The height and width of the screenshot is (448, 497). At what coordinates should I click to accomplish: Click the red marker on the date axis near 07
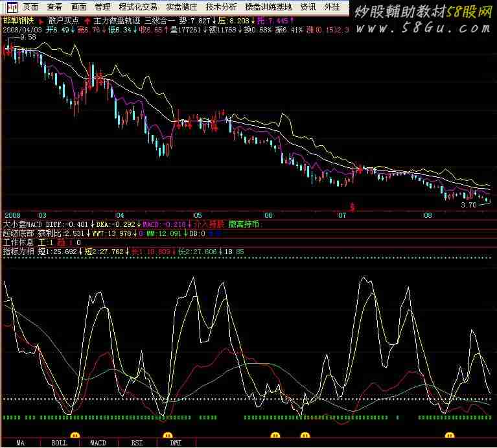coord(353,208)
